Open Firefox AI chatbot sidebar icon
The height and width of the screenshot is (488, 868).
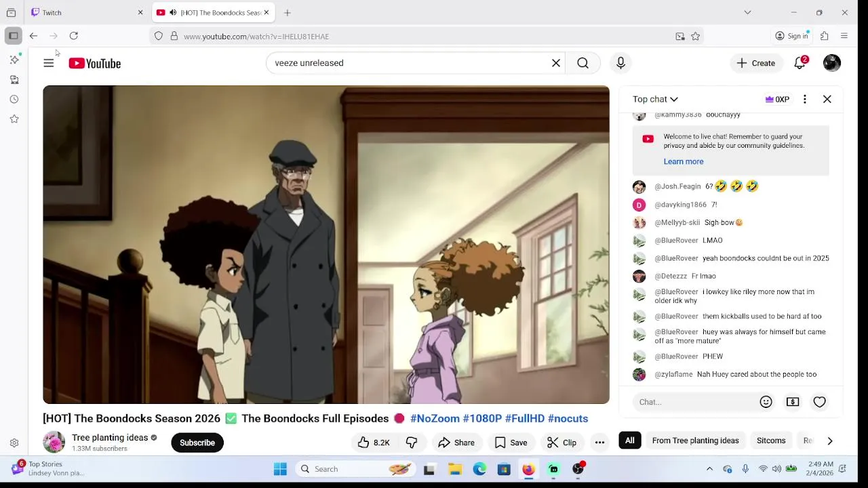[x=14, y=60]
